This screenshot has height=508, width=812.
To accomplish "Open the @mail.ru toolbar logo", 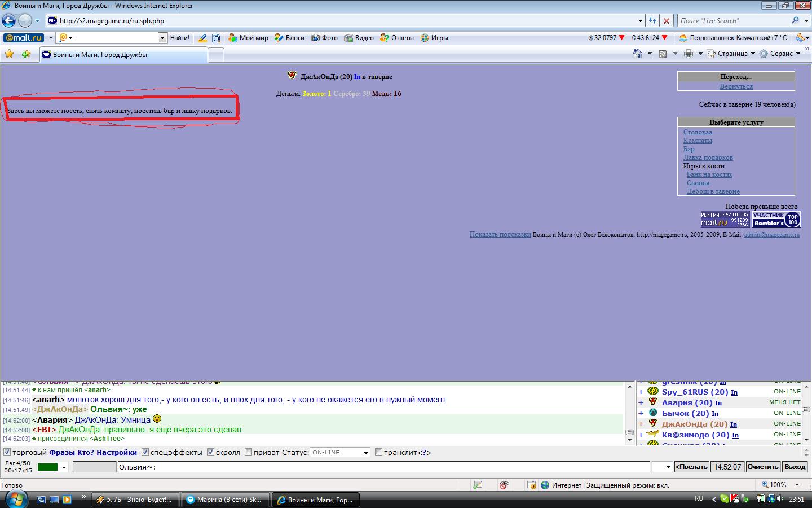I will coord(23,38).
